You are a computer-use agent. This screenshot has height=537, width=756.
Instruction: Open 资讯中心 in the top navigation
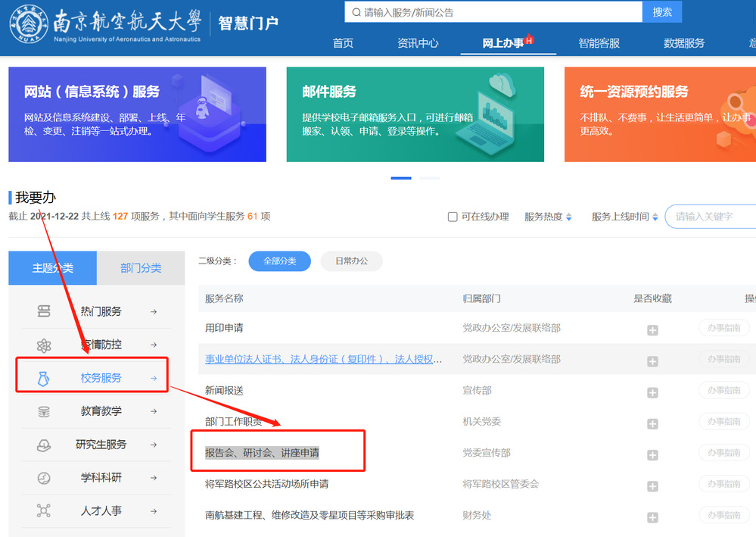(418, 43)
